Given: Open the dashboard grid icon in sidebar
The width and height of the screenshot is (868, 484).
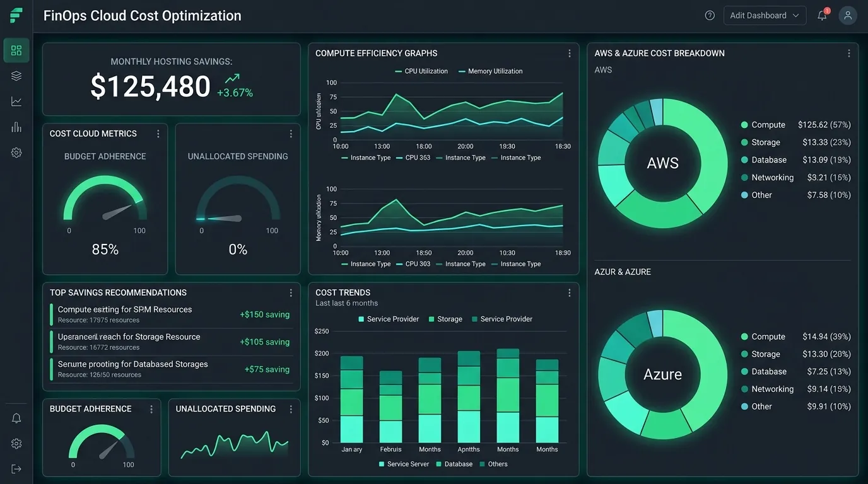Looking at the screenshot, I should pyautogui.click(x=16, y=50).
